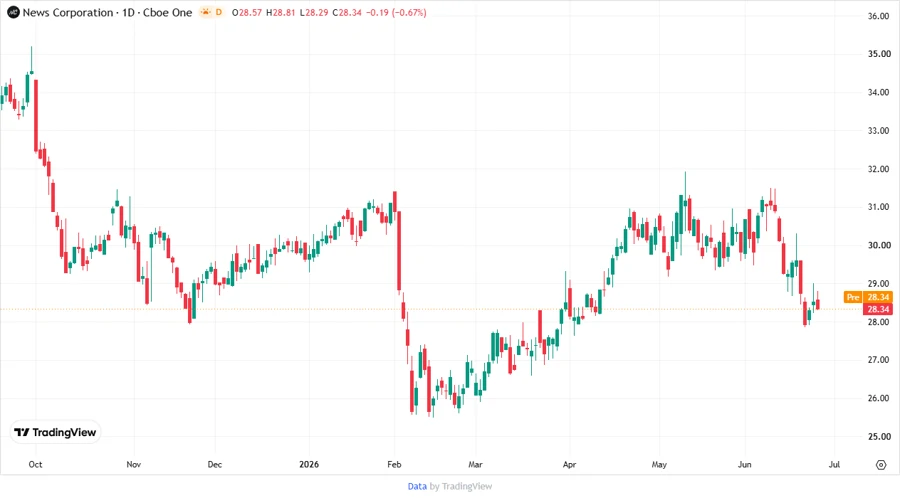This screenshot has height=498, width=900.
Task: Click the Mar label on time axis
Action: [475, 465]
